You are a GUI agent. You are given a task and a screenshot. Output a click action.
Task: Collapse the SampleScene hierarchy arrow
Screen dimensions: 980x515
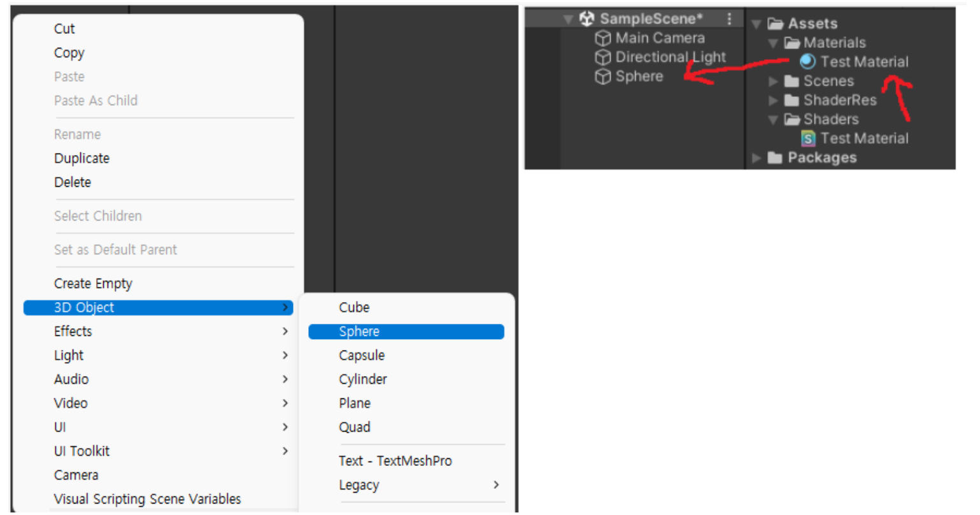[568, 19]
